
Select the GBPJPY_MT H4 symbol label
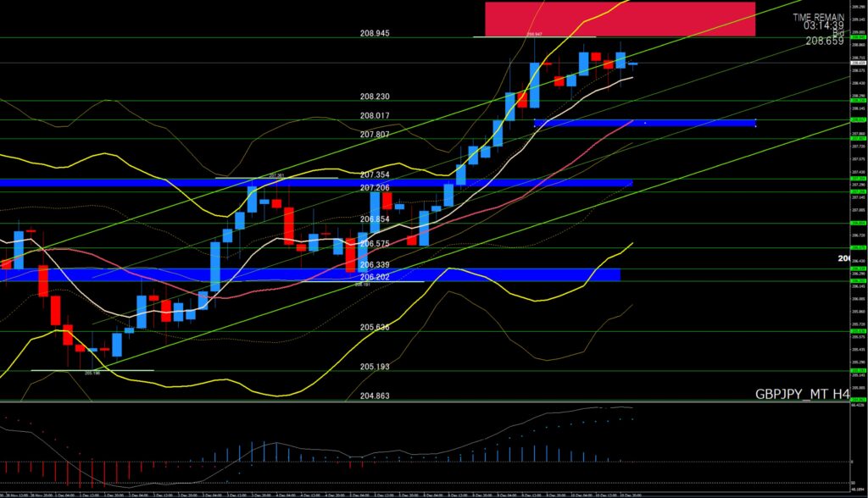[802, 394]
